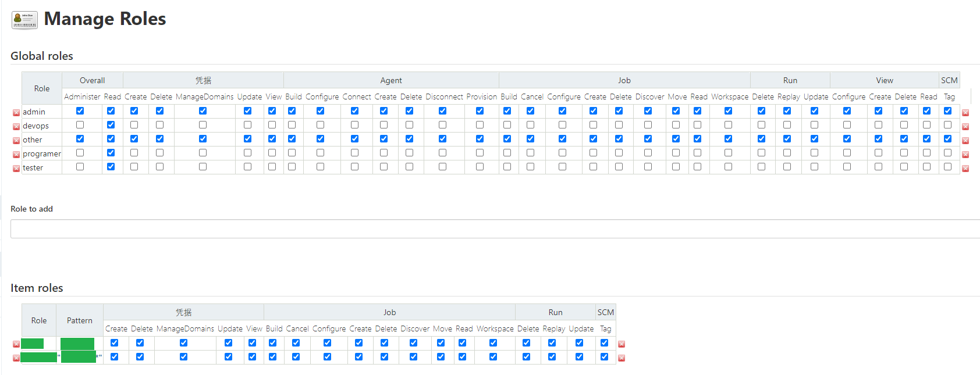This screenshot has width=980, height=375.
Task: Uncheck SCM Tag for other role
Action: 948,138
